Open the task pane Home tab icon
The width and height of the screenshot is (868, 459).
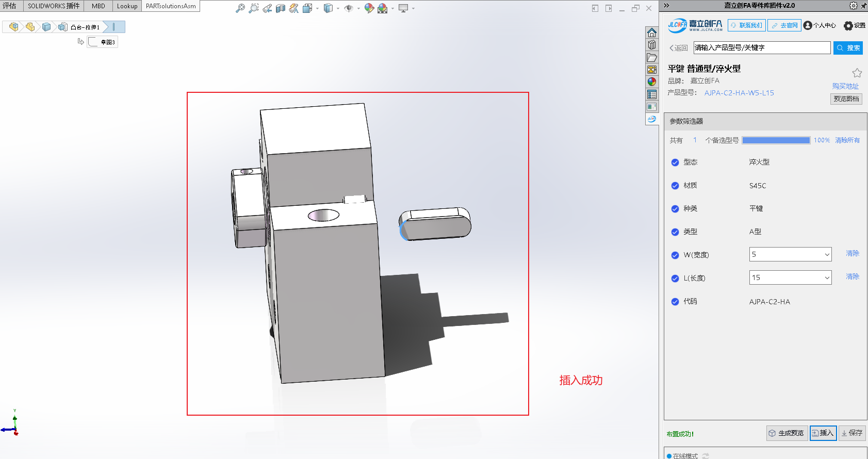click(652, 32)
